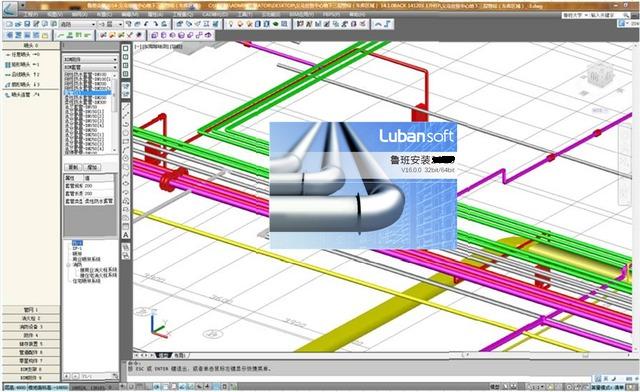Click the New file icon in the toolbar
The height and width of the screenshot is (392, 640).
pyautogui.click(x=9, y=24)
